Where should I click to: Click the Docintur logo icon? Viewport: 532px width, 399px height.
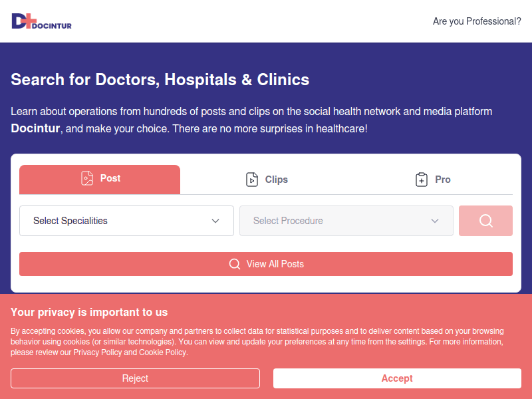pos(21,21)
